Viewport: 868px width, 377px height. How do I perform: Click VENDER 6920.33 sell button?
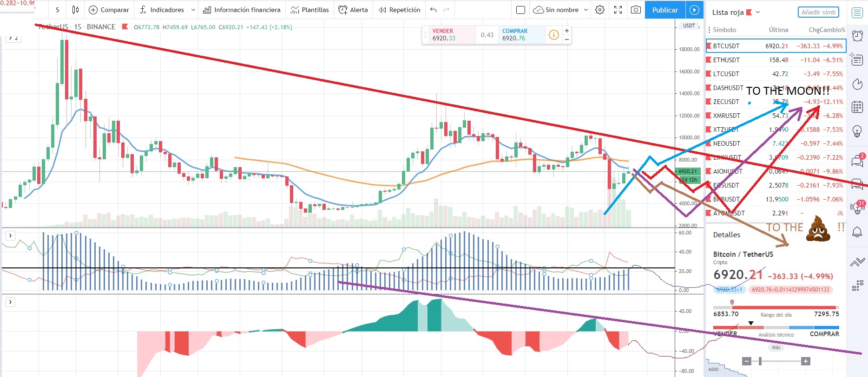pos(452,35)
